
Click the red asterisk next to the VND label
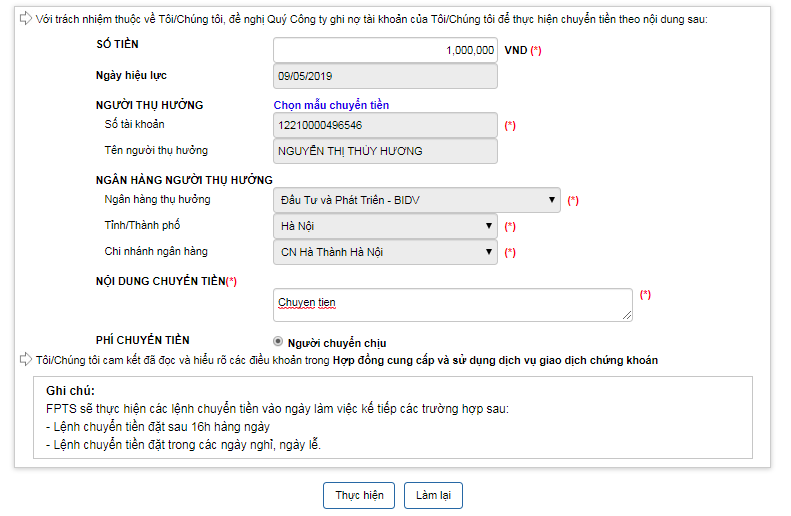[536, 50]
